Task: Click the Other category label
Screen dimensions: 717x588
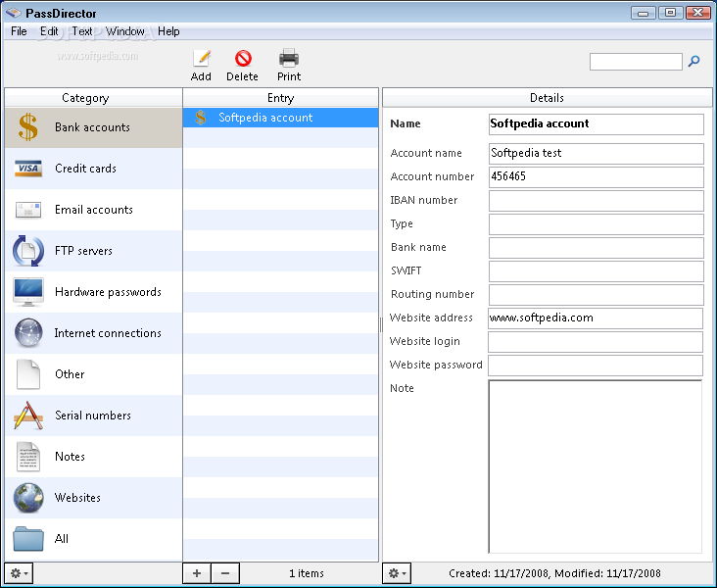Action: pos(70,373)
